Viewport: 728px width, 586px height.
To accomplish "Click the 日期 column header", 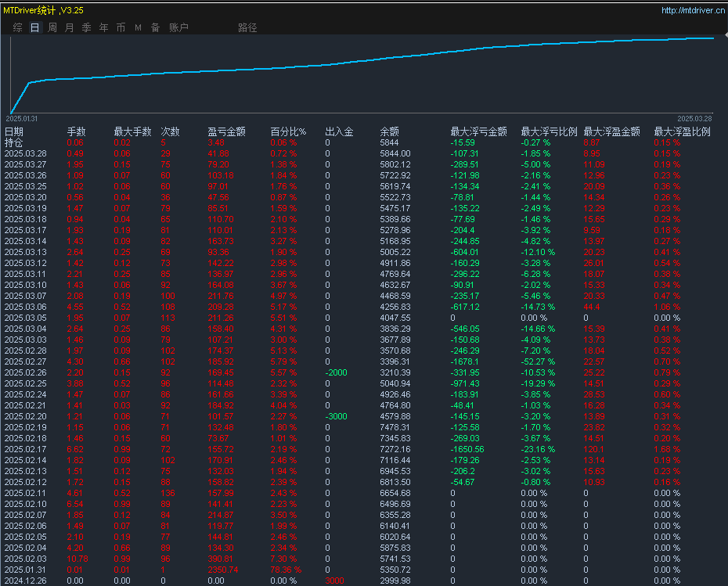I will coord(14,131).
